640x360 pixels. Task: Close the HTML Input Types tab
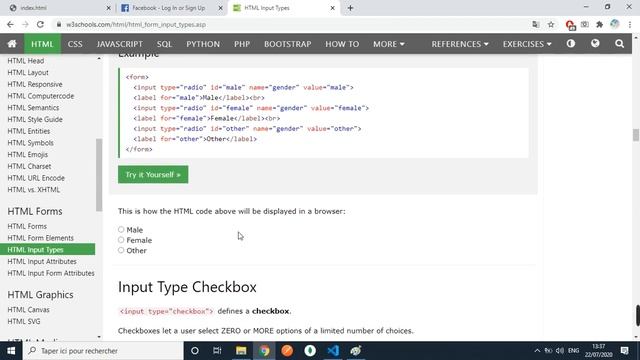coord(333,8)
